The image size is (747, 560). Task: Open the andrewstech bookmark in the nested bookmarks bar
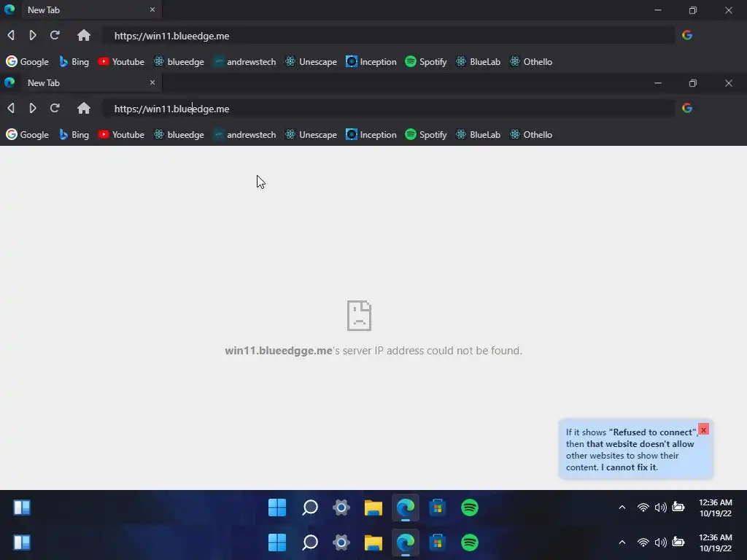[244, 134]
